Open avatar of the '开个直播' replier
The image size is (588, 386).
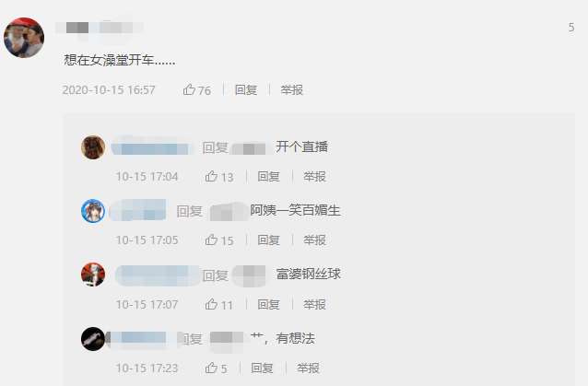coord(93,147)
